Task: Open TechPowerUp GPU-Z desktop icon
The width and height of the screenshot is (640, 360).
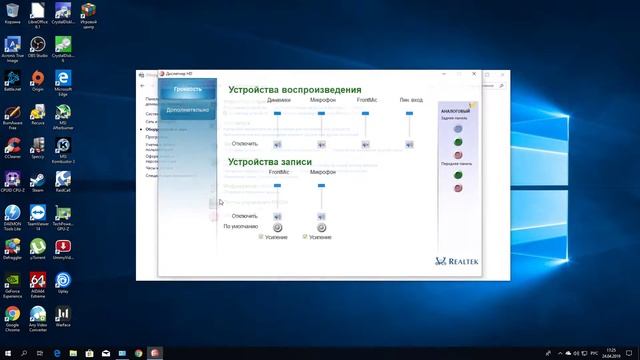Action: click(x=63, y=218)
